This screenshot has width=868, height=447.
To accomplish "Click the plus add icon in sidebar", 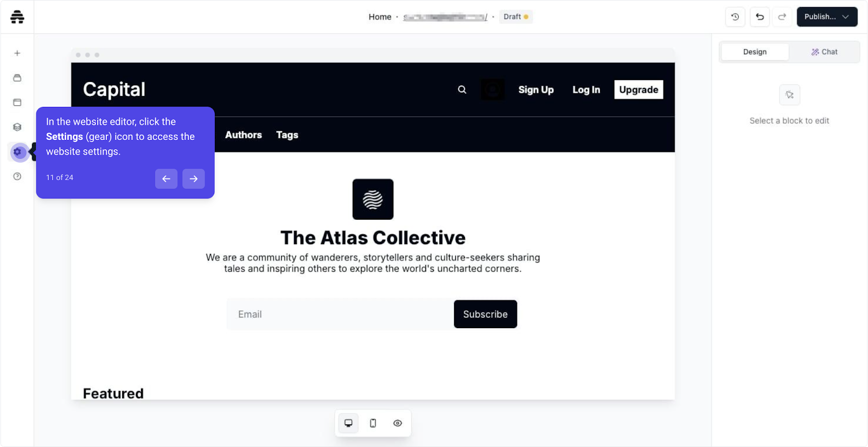I will point(17,53).
